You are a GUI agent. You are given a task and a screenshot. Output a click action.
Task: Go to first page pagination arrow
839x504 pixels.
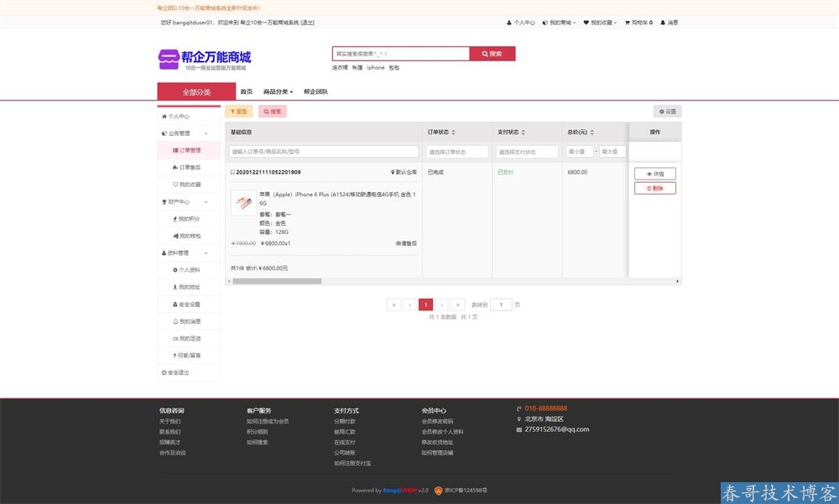click(393, 304)
